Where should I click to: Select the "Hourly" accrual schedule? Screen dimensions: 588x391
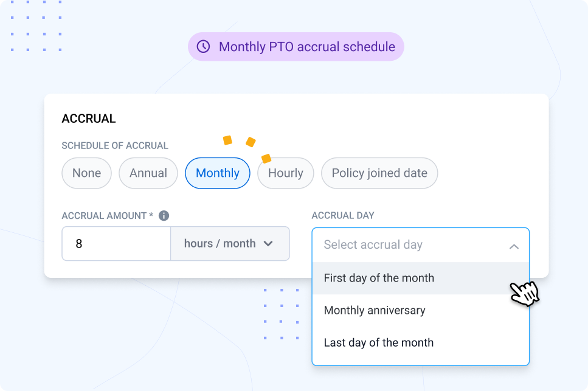click(285, 173)
